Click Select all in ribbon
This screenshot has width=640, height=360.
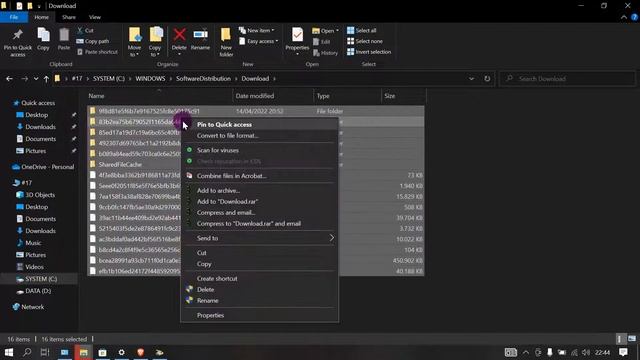tap(362, 30)
